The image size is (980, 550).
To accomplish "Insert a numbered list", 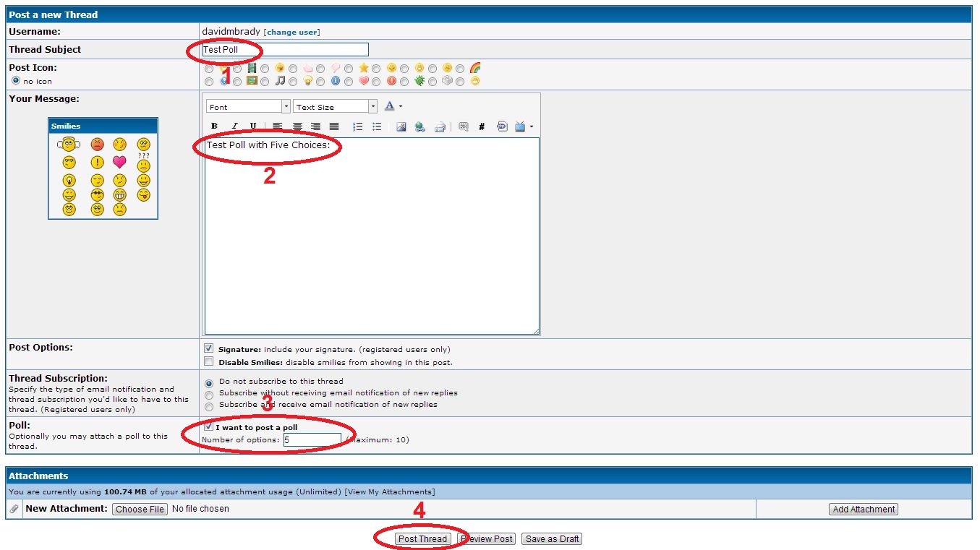I will [357, 126].
